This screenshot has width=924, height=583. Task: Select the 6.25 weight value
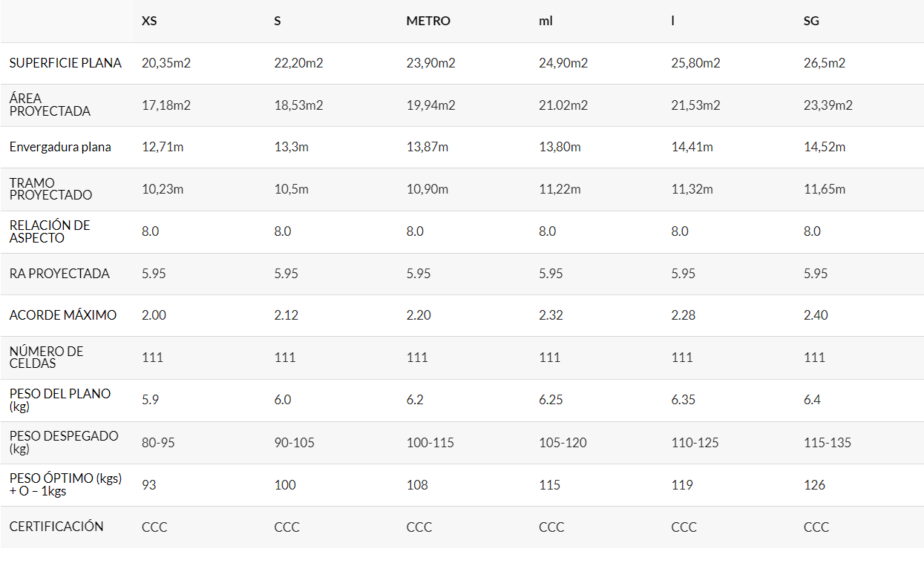pyautogui.click(x=551, y=400)
